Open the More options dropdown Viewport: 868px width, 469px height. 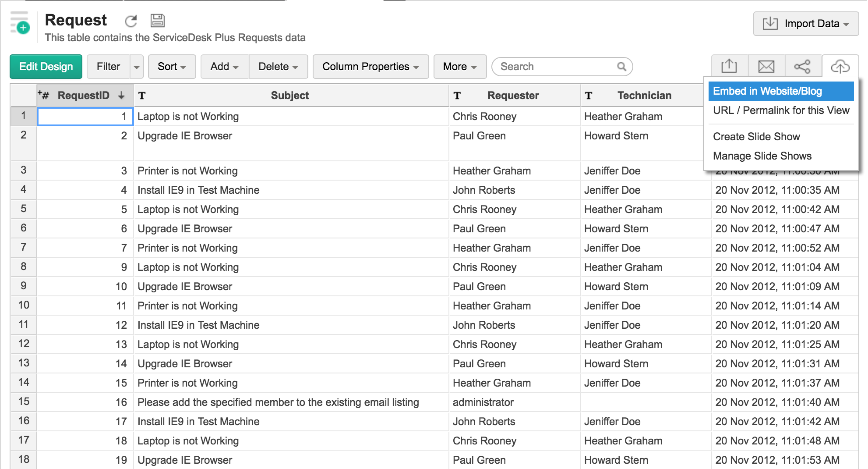pyautogui.click(x=459, y=67)
